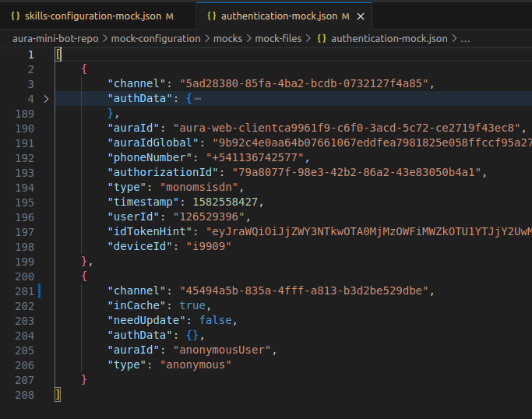Click closing brace on line 207
Screen dimensions: 532x419
84,379
